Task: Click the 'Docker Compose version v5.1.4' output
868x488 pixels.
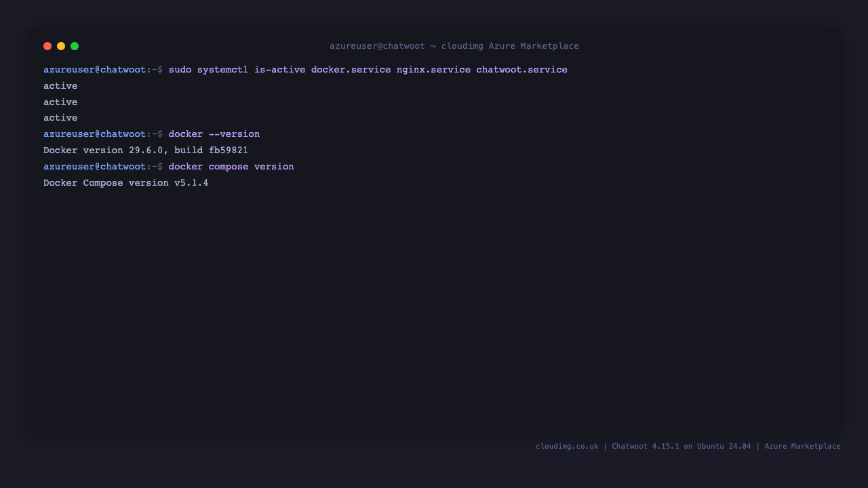Action: pyautogui.click(x=126, y=183)
